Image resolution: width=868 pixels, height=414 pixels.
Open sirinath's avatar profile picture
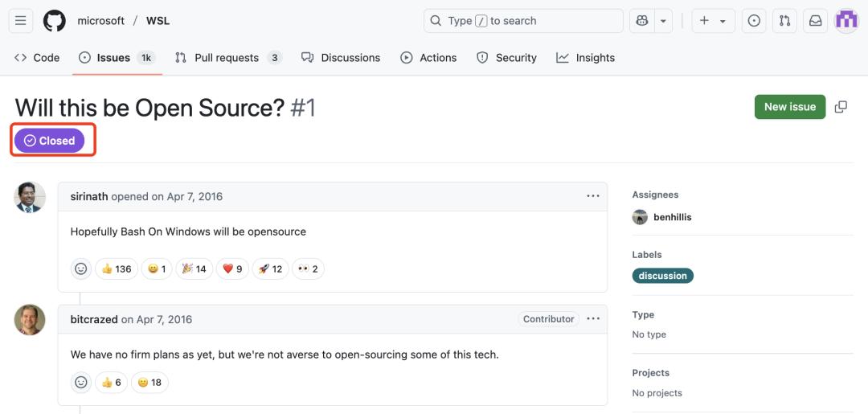pyautogui.click(x=30, y=198)
